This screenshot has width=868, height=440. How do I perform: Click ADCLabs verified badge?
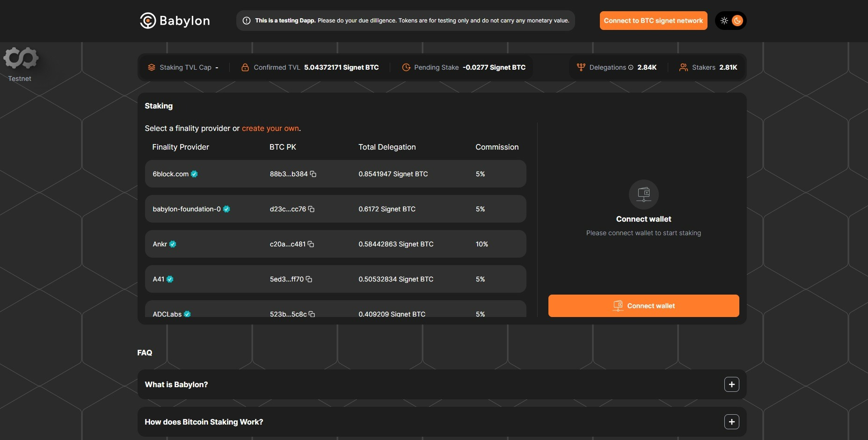pos(187,314)
